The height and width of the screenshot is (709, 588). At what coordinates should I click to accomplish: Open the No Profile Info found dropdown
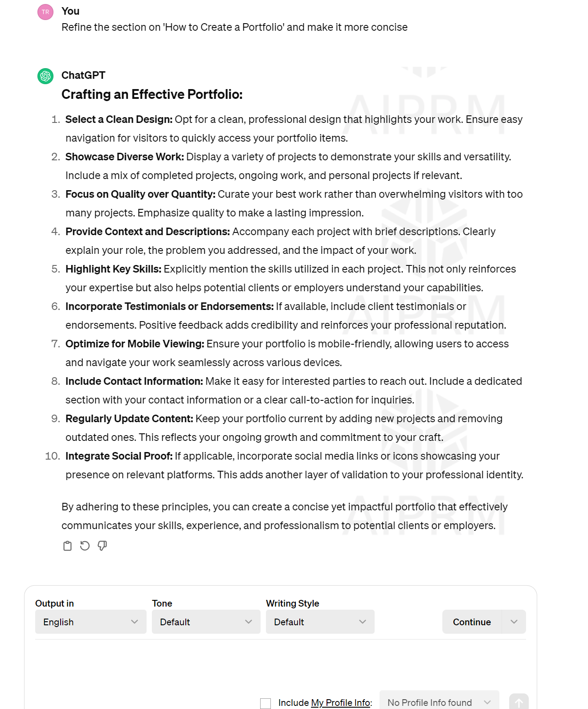pos(439,701)
